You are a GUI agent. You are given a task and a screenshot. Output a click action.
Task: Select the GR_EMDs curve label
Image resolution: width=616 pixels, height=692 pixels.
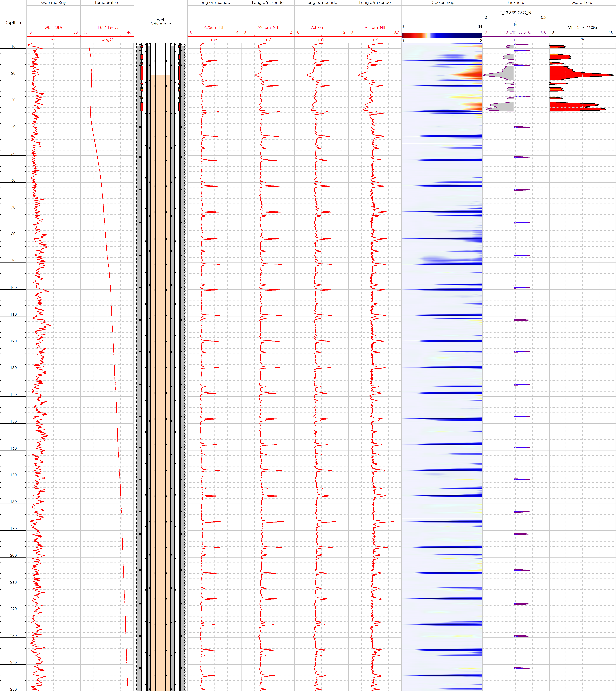point(54,27)
